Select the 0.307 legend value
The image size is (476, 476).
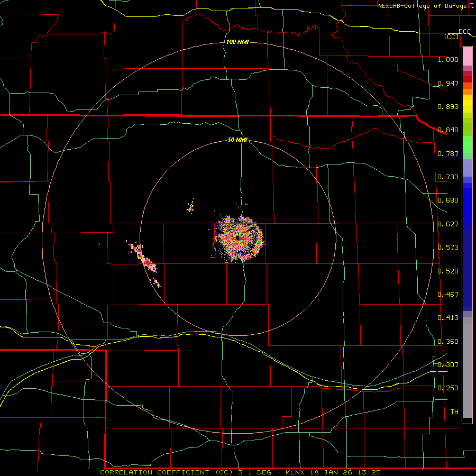point(448,364)
